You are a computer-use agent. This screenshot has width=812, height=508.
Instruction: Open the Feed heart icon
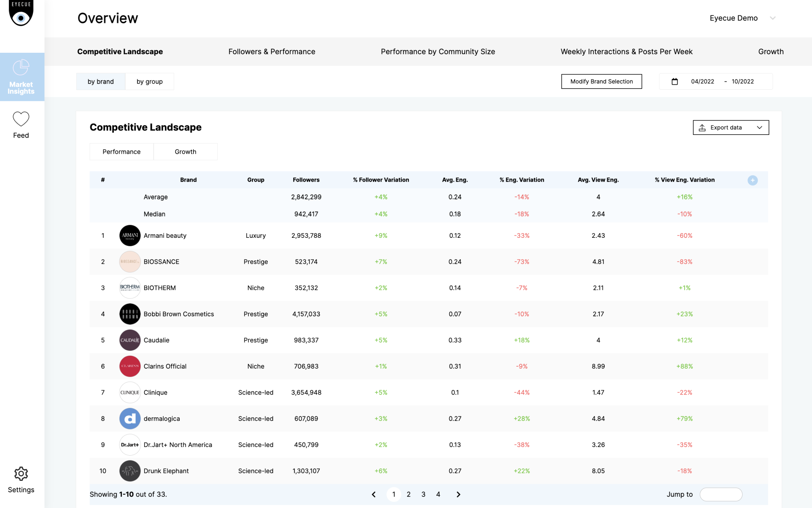point(21,119)
